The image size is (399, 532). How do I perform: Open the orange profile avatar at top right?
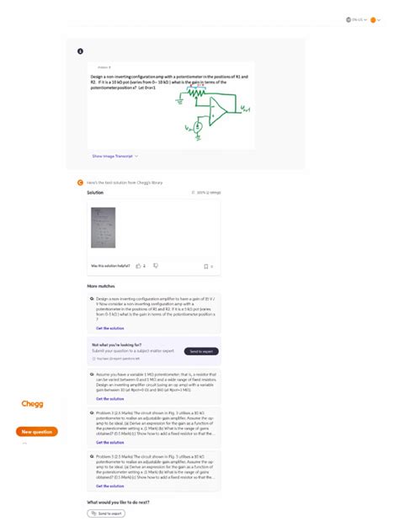(373, 20)
